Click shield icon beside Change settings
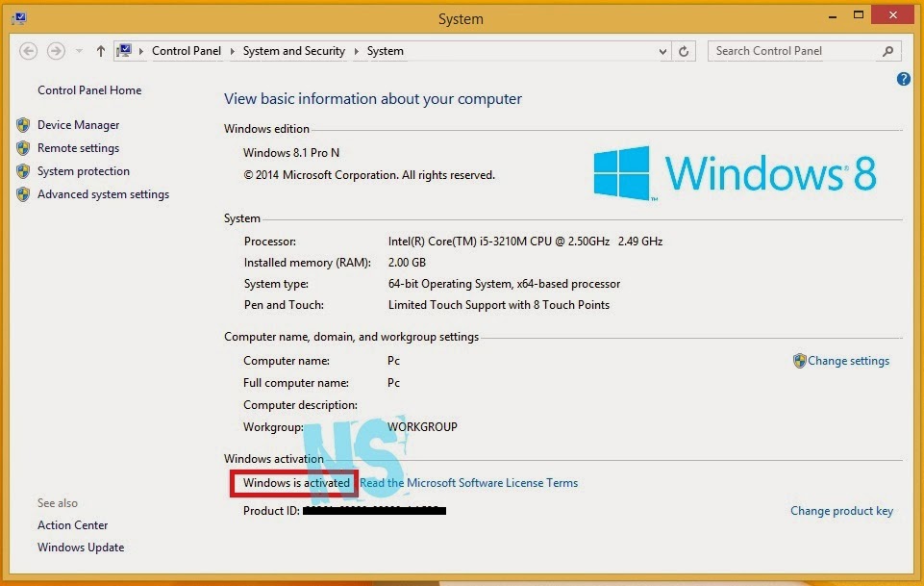The width and height of the screenshot is (924, 586). [800, 361]
